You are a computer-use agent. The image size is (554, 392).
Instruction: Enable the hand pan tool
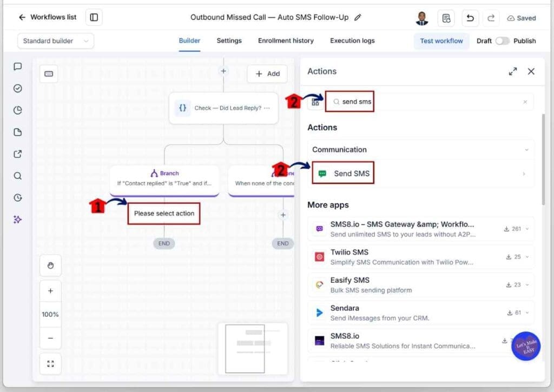tap(50, 265)
